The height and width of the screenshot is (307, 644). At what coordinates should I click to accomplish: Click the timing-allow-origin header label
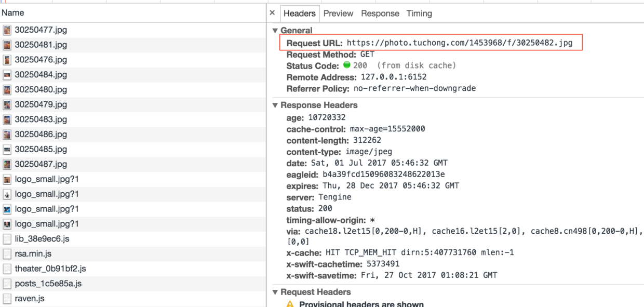pyautogui.click(x=326, y=220)
